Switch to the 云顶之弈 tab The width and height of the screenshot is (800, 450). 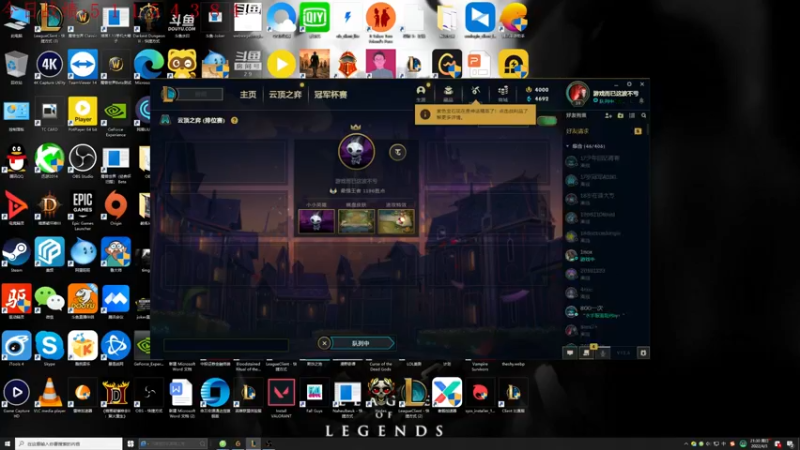pos(285,94)
